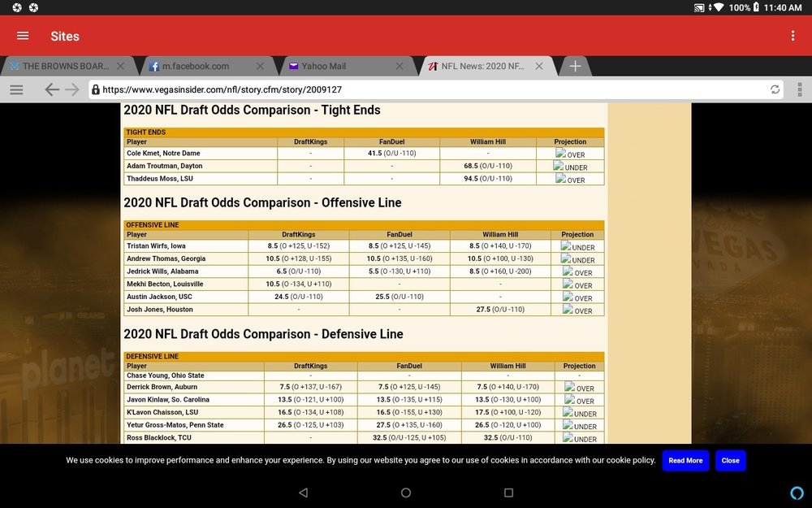Go back to previous page
The width and height of the screenshot is (812, 508).
[x=51, y=89]
